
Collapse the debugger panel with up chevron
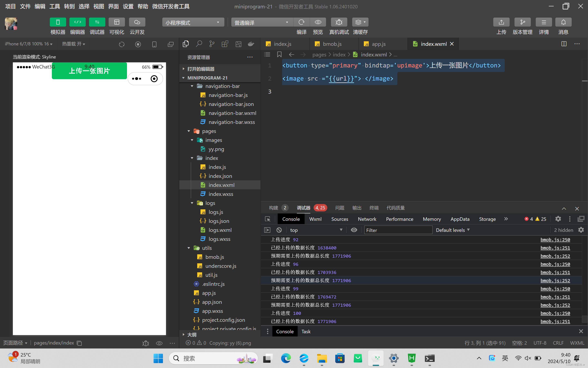click(564, 209)
